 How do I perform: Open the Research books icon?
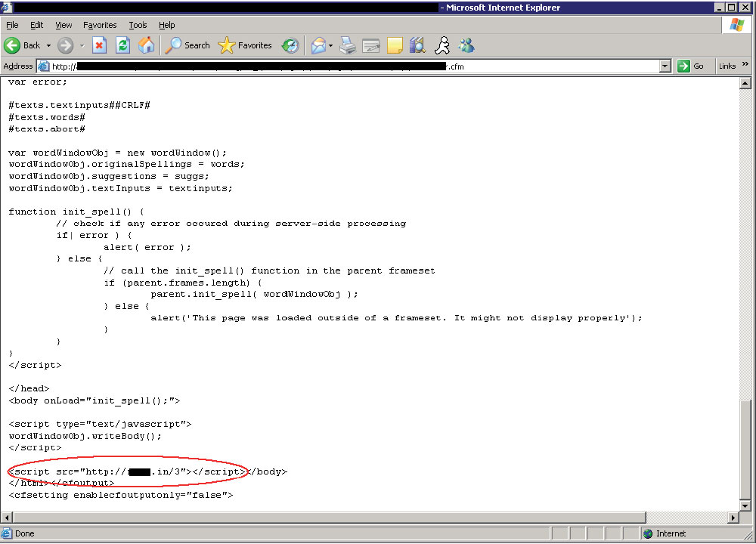[x=417, y=46]
